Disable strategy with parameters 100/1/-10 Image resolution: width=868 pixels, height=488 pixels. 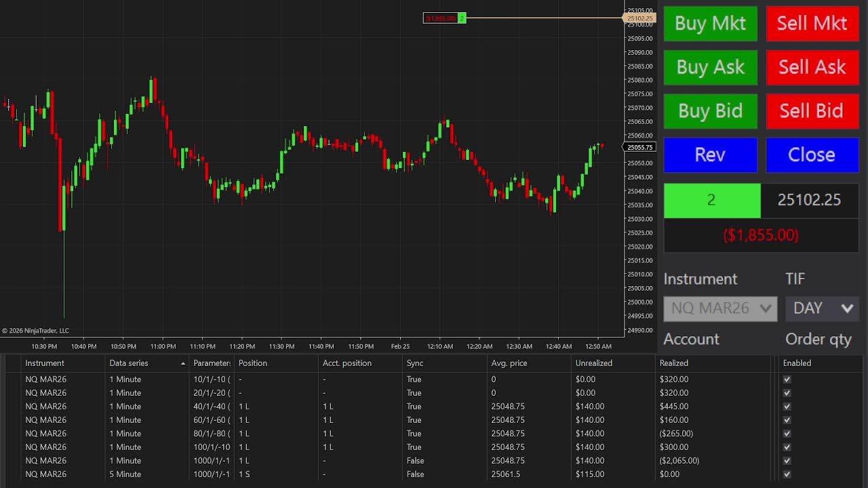787,447
